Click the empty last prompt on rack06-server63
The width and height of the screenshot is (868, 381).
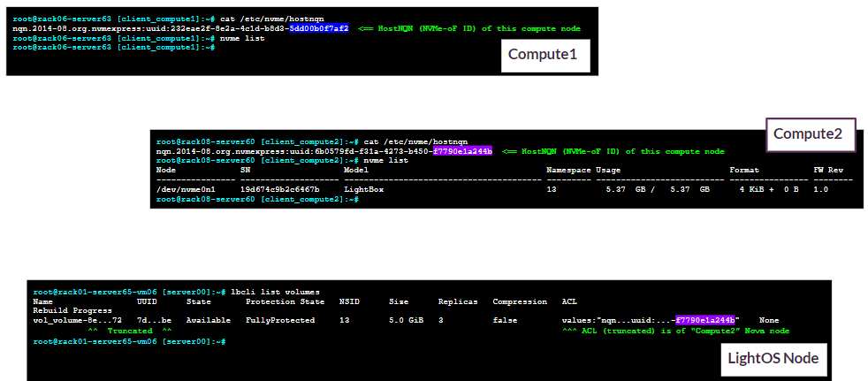coord(113,48)
